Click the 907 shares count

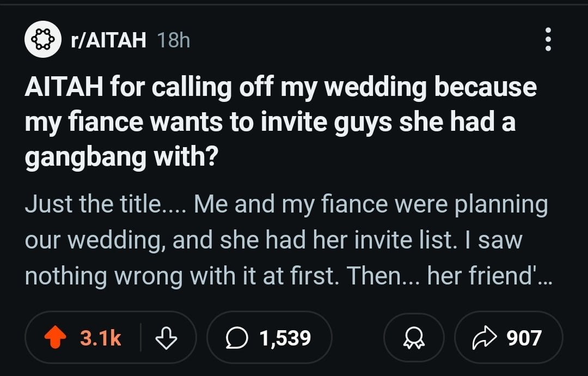524,338
